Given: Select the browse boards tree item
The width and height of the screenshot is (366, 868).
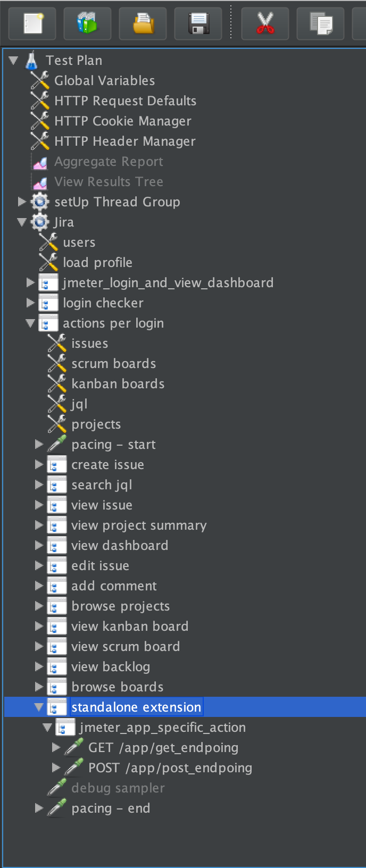Looking at the screenshot, I should click(x=118, y=687).
